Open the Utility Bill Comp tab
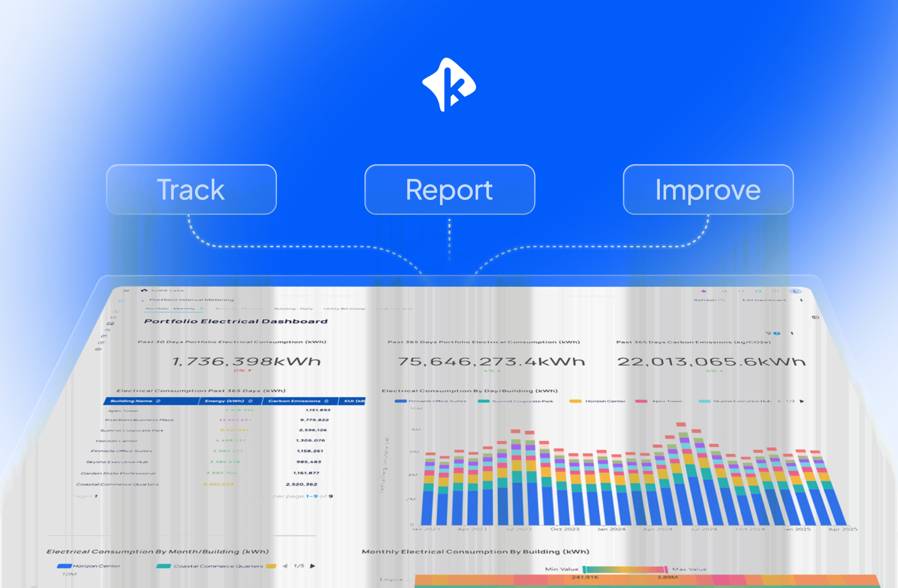 coord(344,308)
